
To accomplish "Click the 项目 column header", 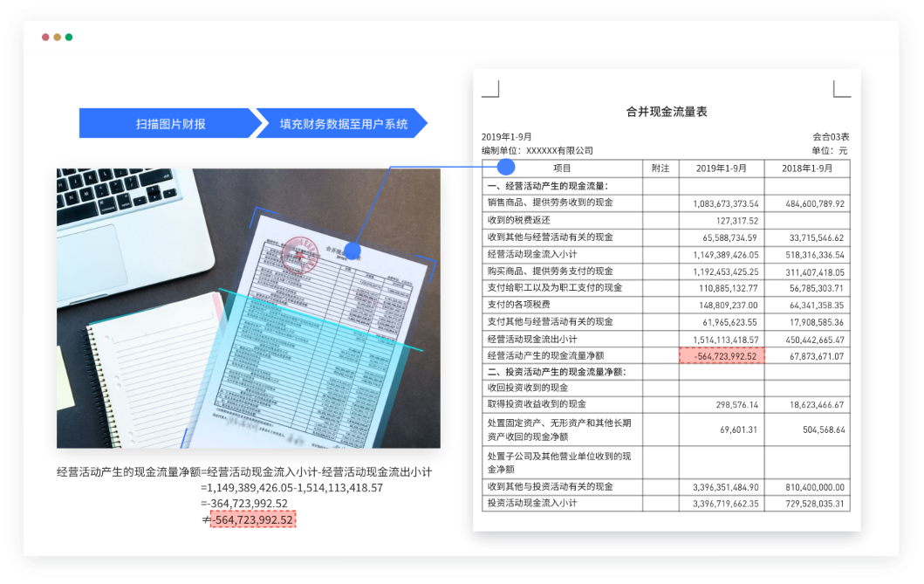I will [x=562, y=168].
